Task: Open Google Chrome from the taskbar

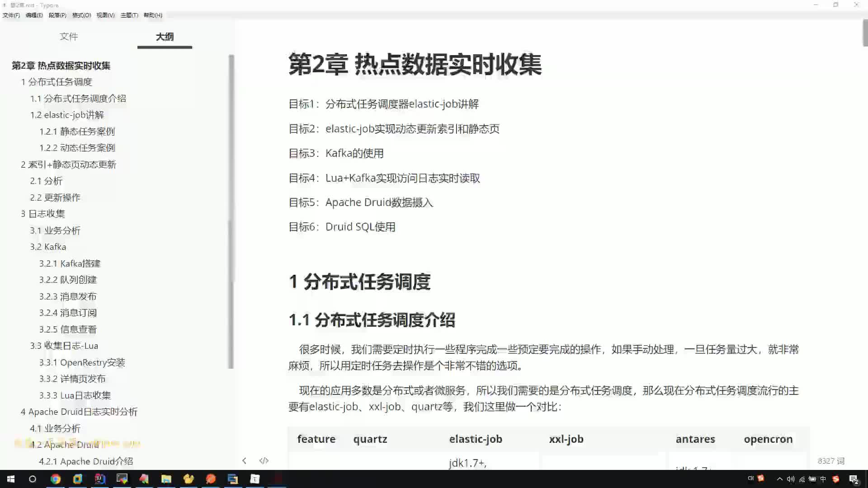Action: (56, 479)
